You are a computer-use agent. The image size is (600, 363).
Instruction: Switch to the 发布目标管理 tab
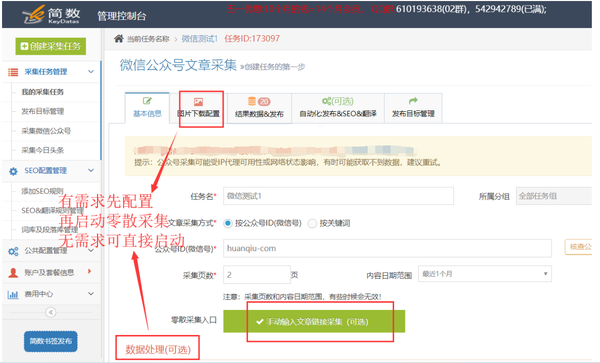click(x=413, y=108)
